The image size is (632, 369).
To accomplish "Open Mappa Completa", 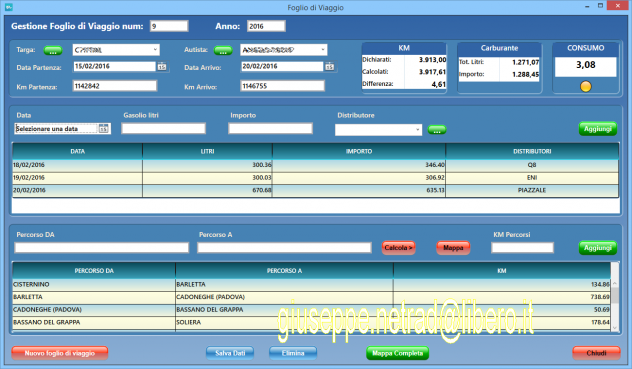I will (x=397, y=353).
